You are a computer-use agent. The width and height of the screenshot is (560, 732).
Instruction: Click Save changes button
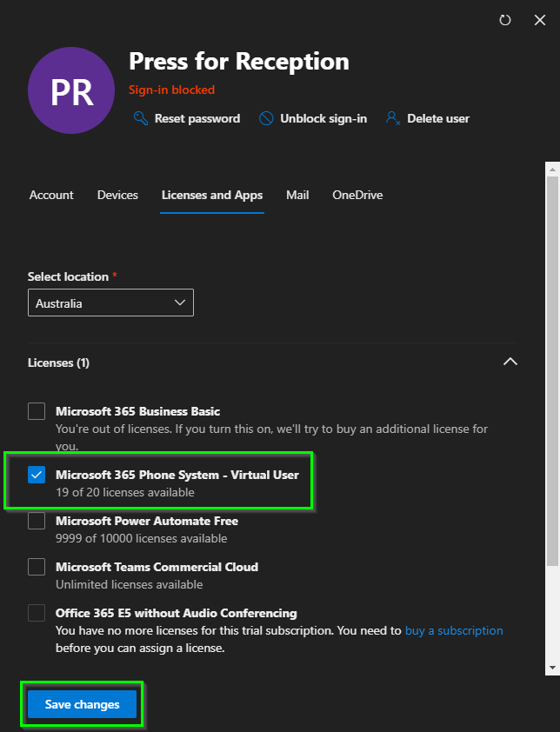83,704
